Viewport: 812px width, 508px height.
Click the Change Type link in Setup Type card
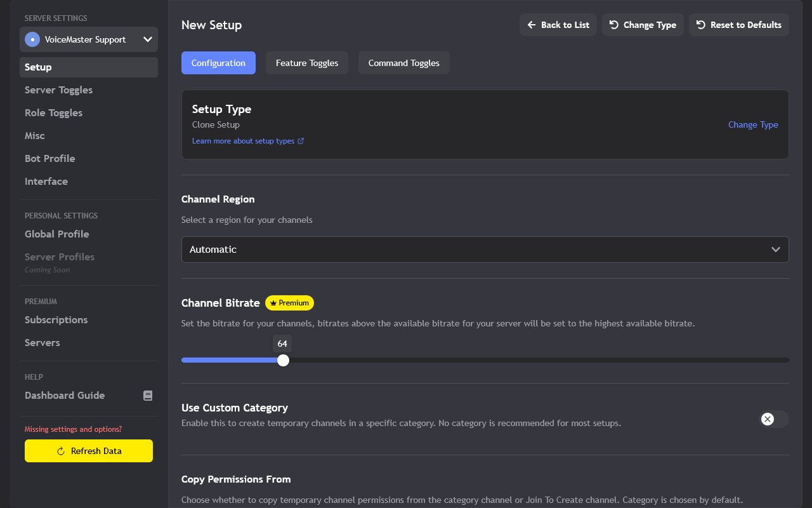coord(753,124)
